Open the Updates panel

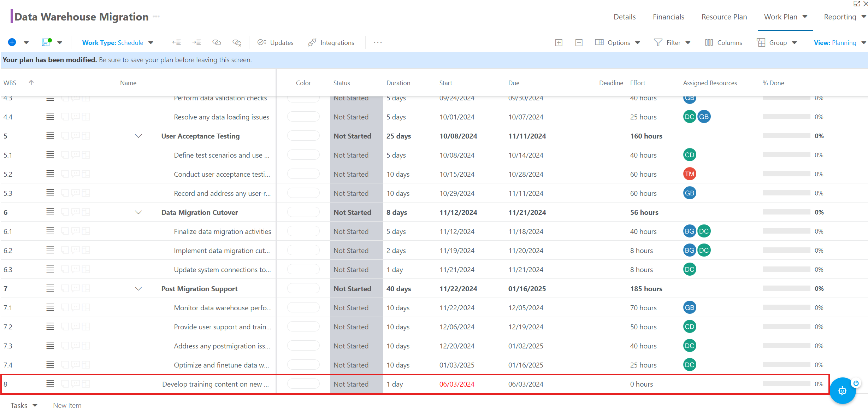point(276,43)
